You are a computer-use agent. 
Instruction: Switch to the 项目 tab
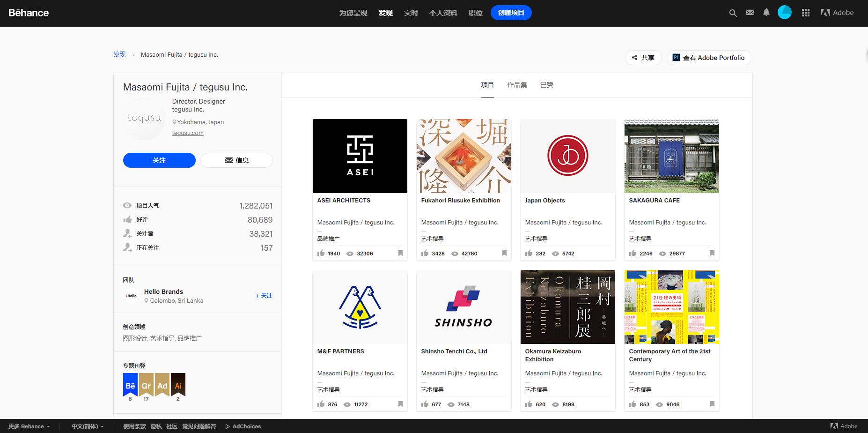tap(487, 85)
